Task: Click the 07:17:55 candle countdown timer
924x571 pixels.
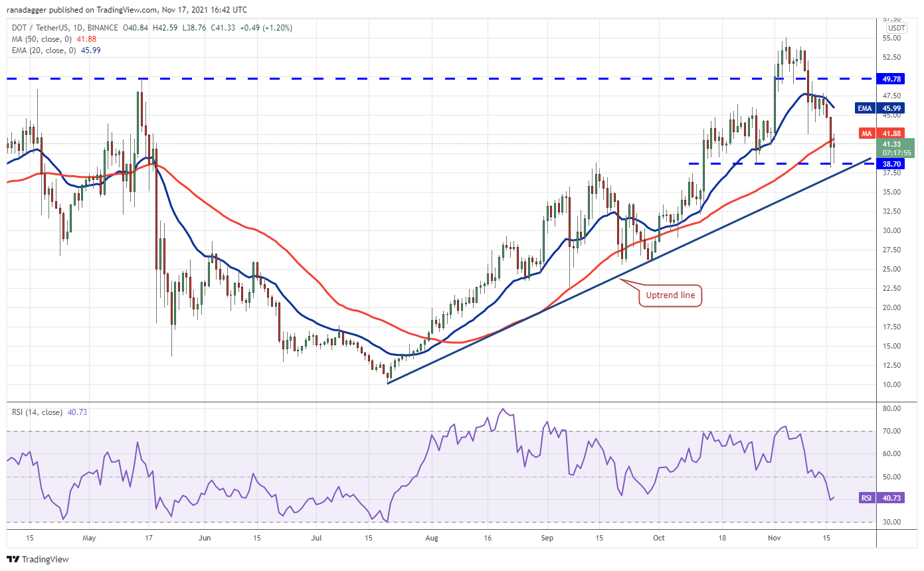Action: point(892,153)
